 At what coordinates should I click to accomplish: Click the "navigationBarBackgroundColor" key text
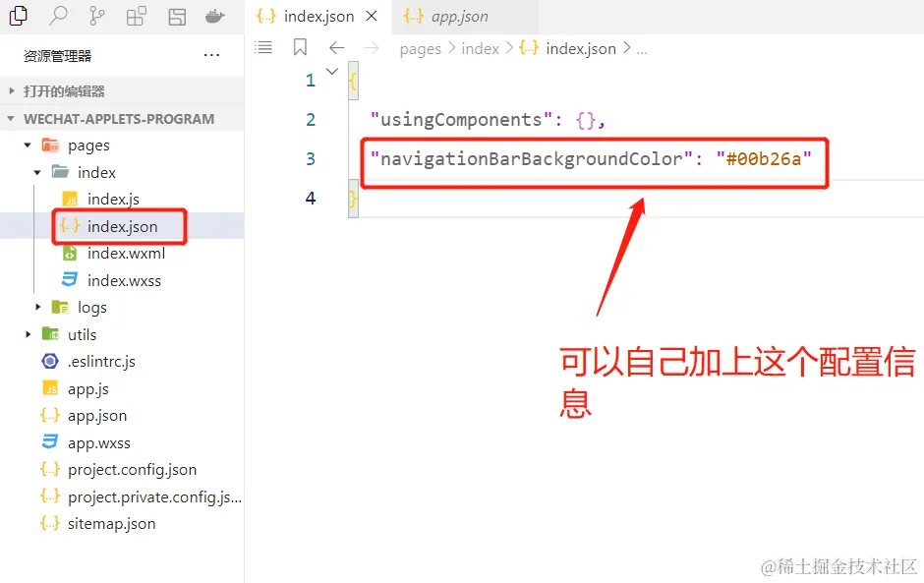tap(531, 159)
